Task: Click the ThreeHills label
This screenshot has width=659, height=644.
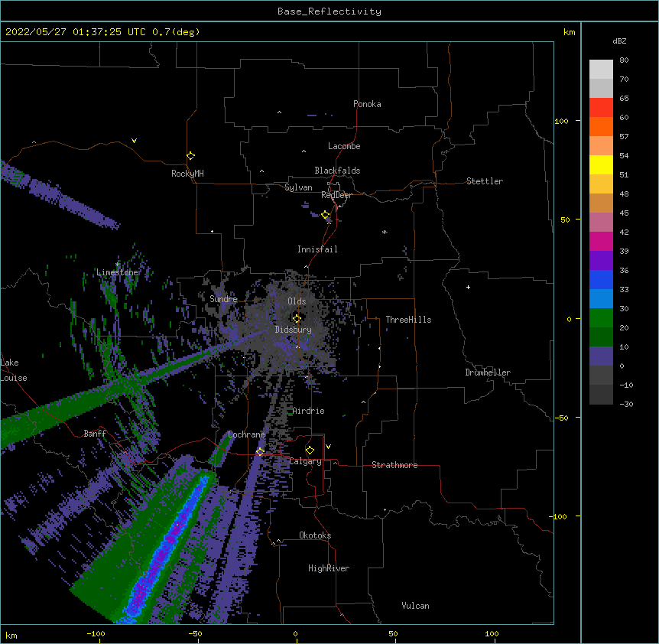Action: pos(408,320)
